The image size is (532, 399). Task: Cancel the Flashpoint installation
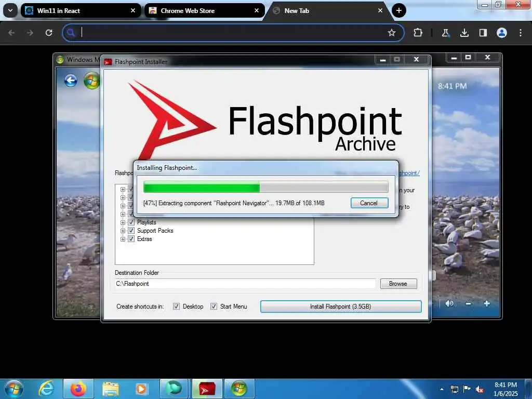coord(369,203)
